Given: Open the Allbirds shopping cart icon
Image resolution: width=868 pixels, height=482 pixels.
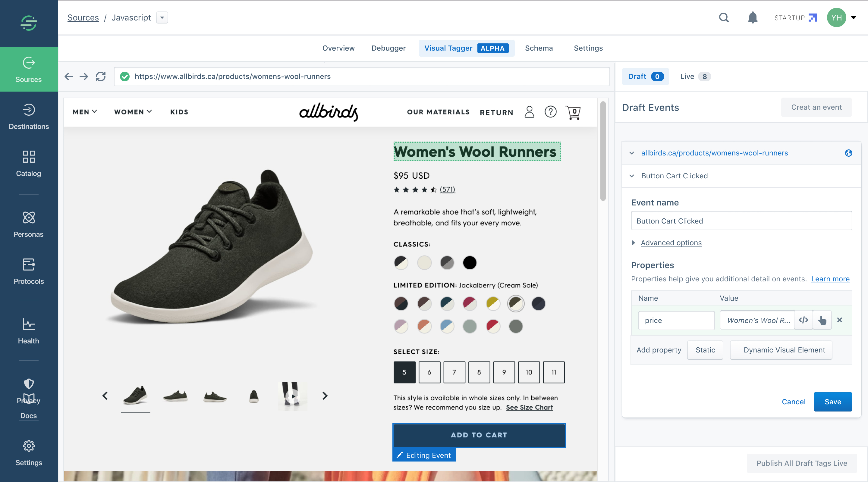Looking at the screenshot, I should 573,112.
